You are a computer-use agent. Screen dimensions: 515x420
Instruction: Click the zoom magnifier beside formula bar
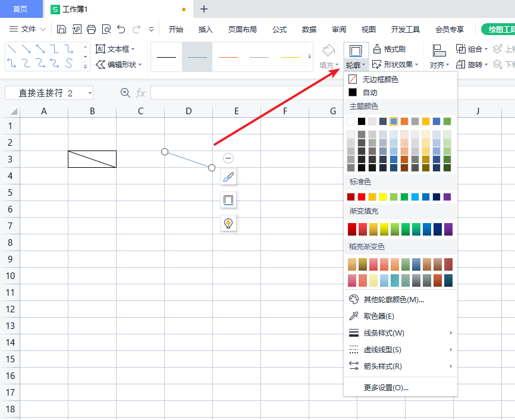(125, 93)
